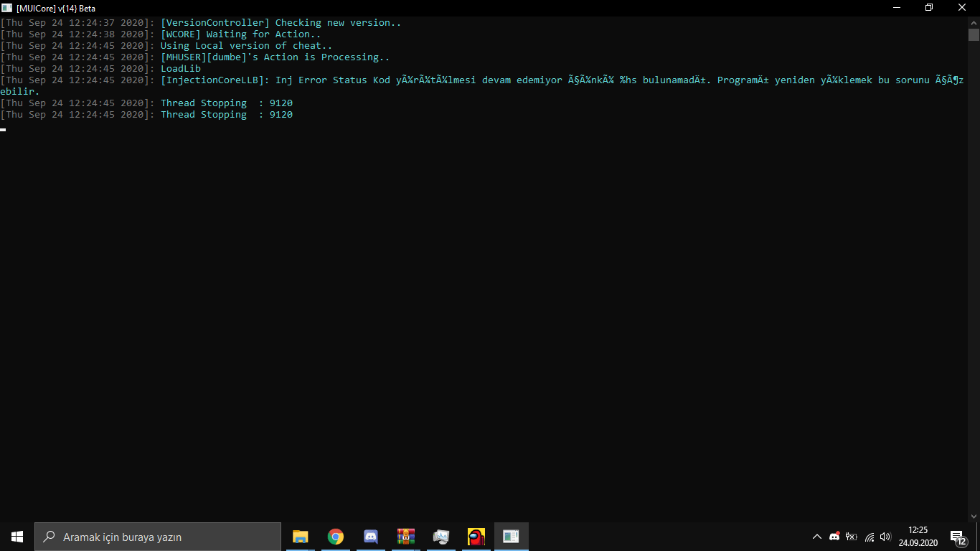This screenshot has width=980, height=551.
Task: Open Discord from the taskbar
Action: [371, 537]
